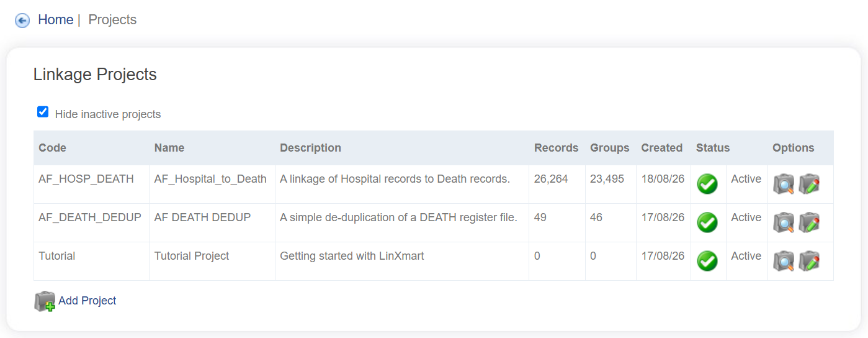Select the Tutorial Project name cell
This screenshot has height=338, width=868.
(212, 261)
